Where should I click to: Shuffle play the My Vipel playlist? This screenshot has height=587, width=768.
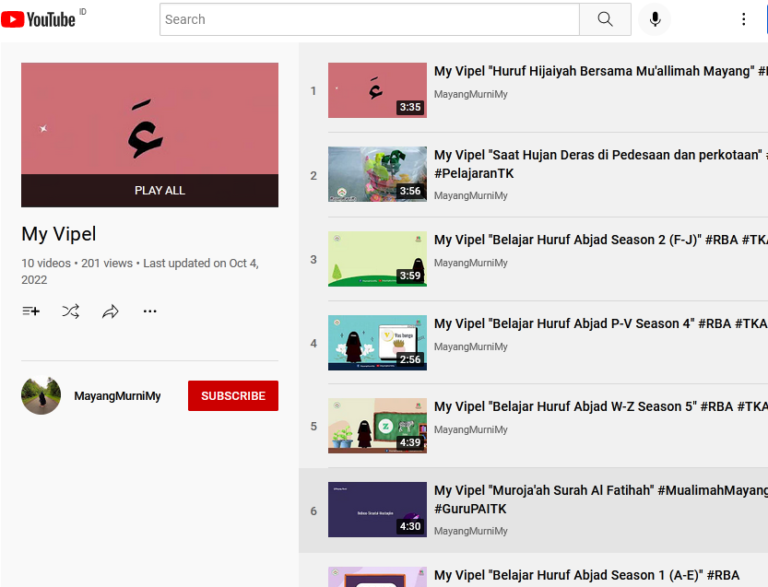point(70,311)
